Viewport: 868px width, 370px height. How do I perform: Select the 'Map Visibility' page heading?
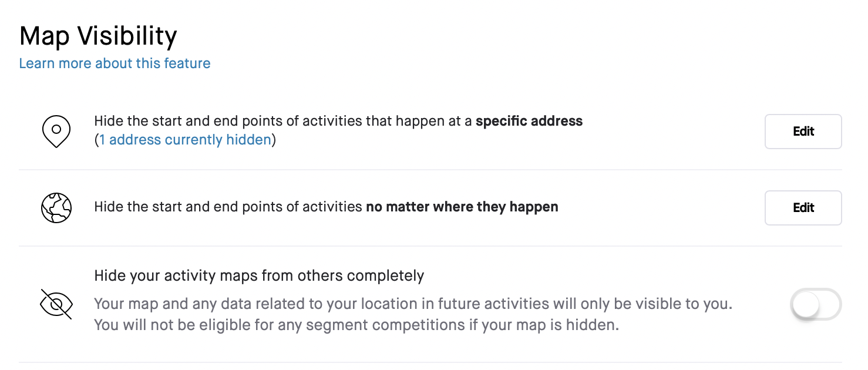(98, 36)
